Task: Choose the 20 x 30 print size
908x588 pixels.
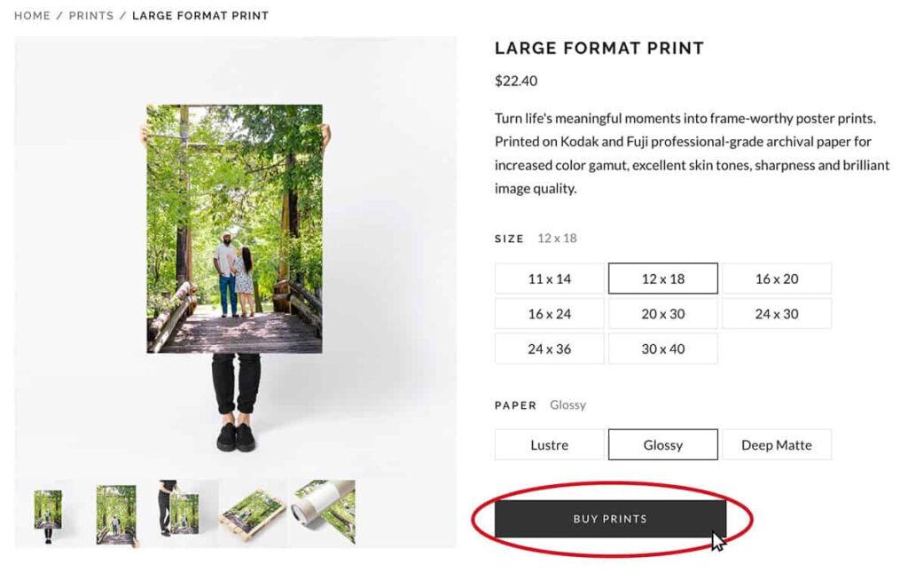Action: (x=662, y=313)
